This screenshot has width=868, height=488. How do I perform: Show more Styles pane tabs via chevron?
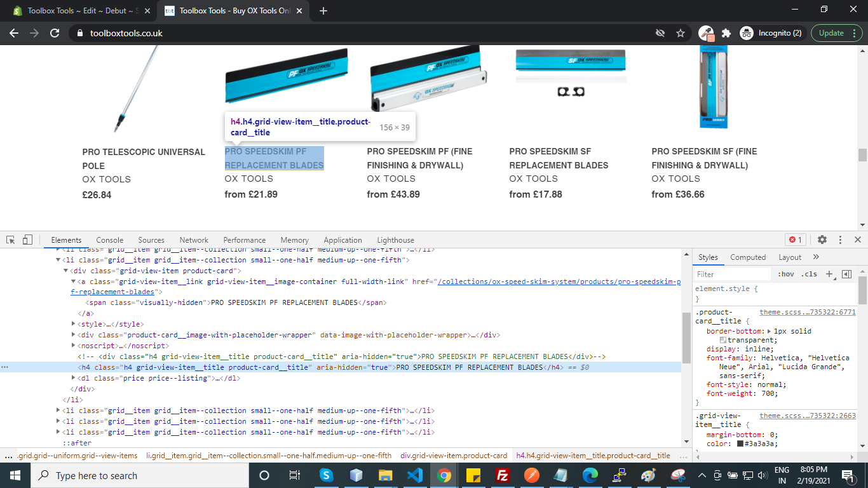816,257
